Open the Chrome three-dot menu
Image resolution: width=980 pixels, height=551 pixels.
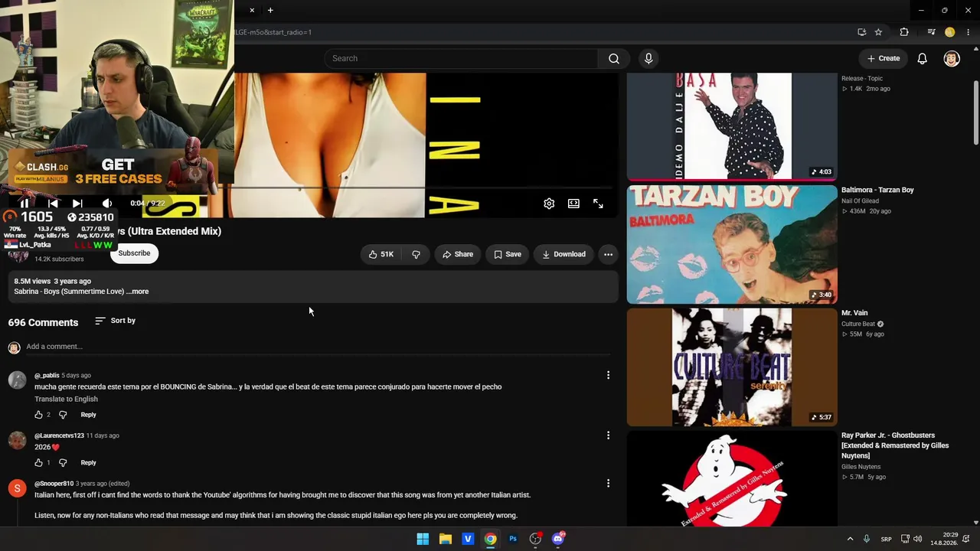click(x=969, y=32)
